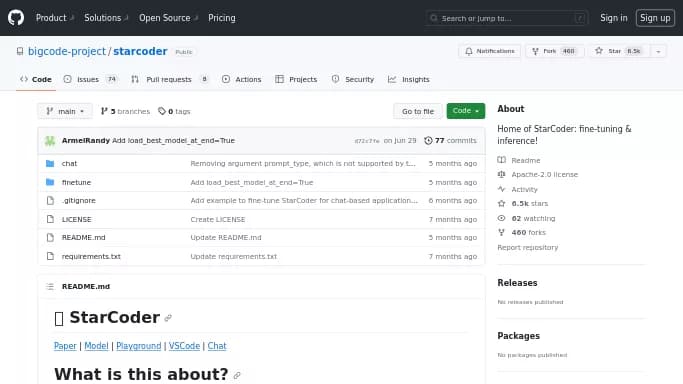
Task: Click the StarCoder heading anchor link icon
Action: pyautogui.click(x=168, y=318)
